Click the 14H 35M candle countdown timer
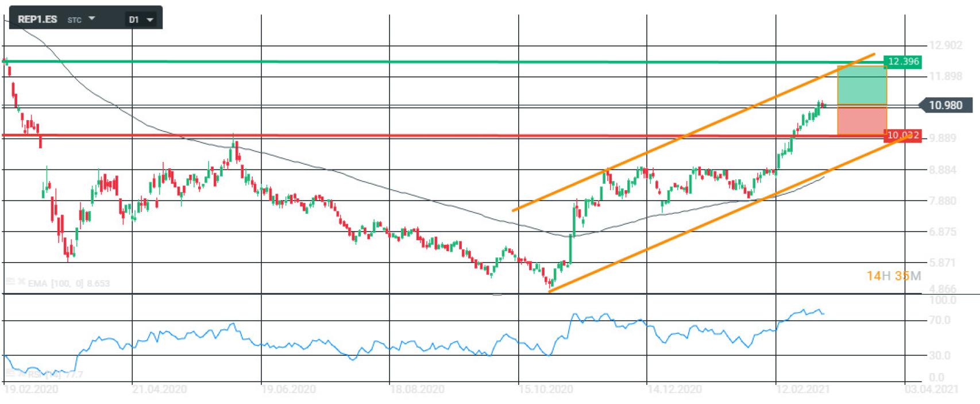The image size is (980, 404). [x=893, y=276]
